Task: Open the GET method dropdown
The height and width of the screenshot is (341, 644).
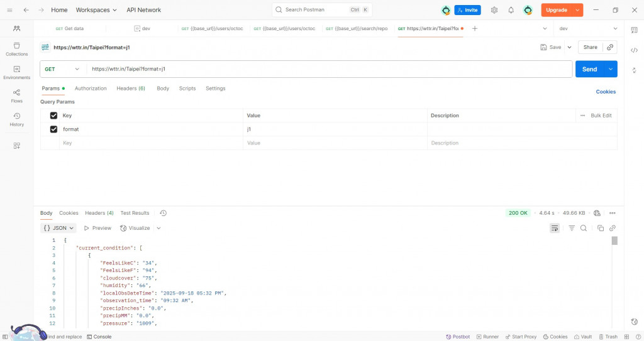Action: [62, 69]
